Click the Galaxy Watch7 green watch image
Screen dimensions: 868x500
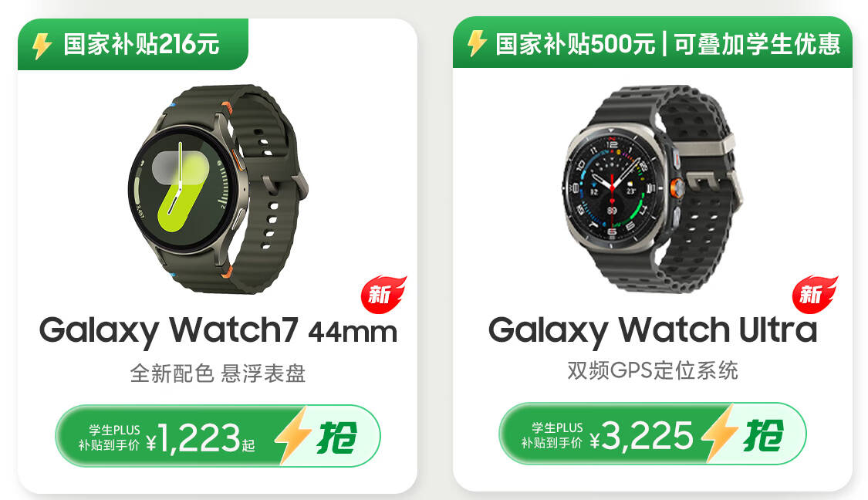(218, 189)
